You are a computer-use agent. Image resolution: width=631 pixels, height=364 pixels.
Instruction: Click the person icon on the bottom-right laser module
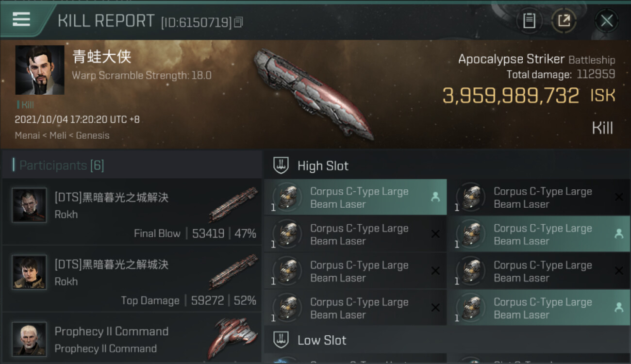(x=619, y=308)
